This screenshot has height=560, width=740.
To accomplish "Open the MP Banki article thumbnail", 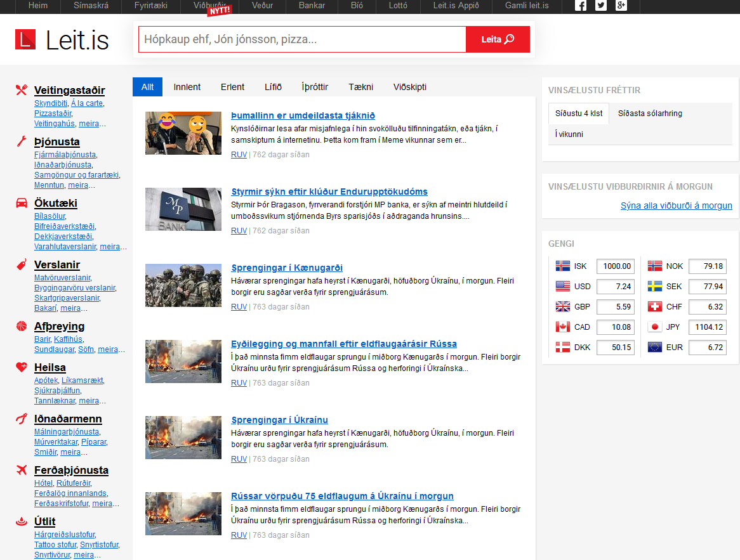I will [183, 209].
